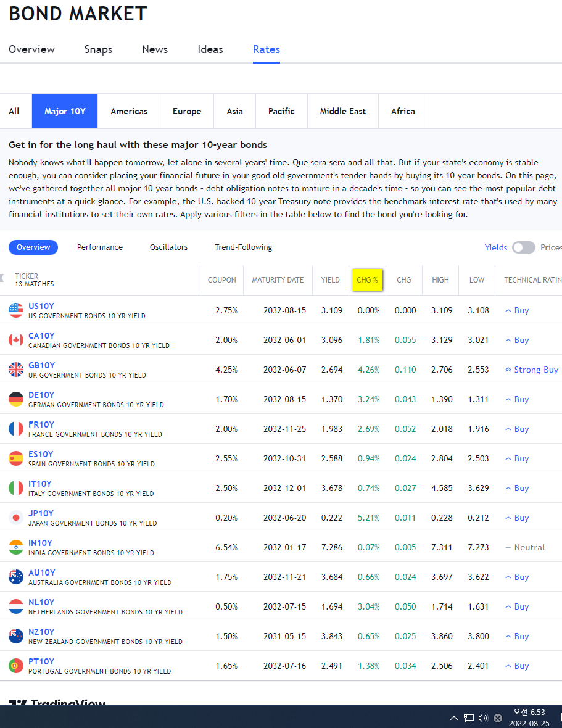Sort by the TECHNICAL RATING column header
This screenshot has height=728, width=562.
point(533,280)
